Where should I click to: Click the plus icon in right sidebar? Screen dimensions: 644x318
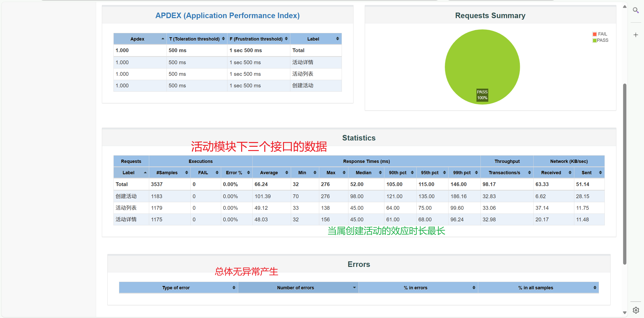(636, 35)
